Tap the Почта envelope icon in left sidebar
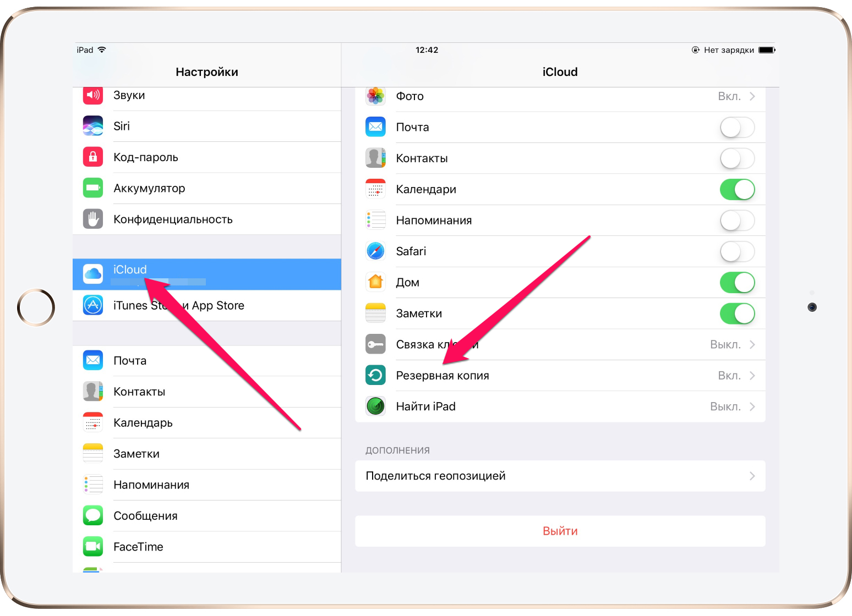The height and width of the screenshot is (616, 852). coord(93,360)
